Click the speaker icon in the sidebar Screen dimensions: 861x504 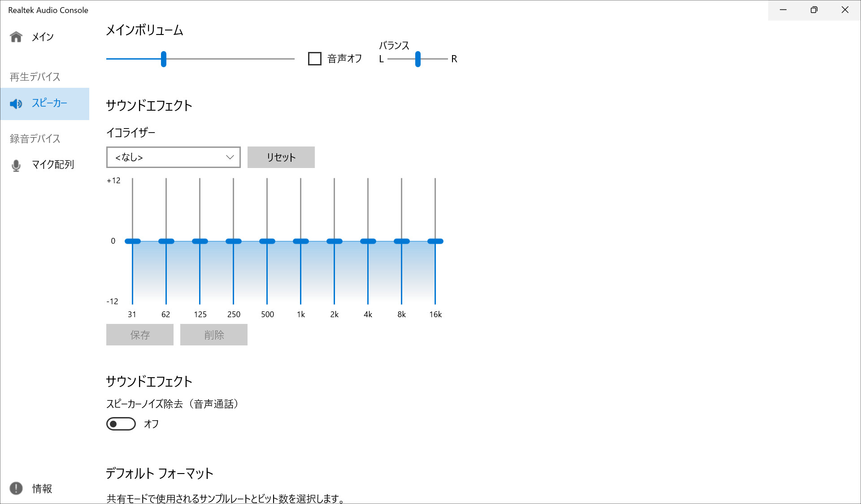point(16,103)
